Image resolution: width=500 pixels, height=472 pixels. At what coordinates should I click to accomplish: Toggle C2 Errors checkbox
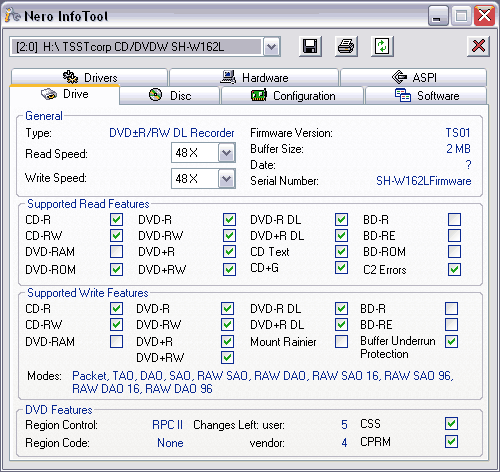point(454,270)
